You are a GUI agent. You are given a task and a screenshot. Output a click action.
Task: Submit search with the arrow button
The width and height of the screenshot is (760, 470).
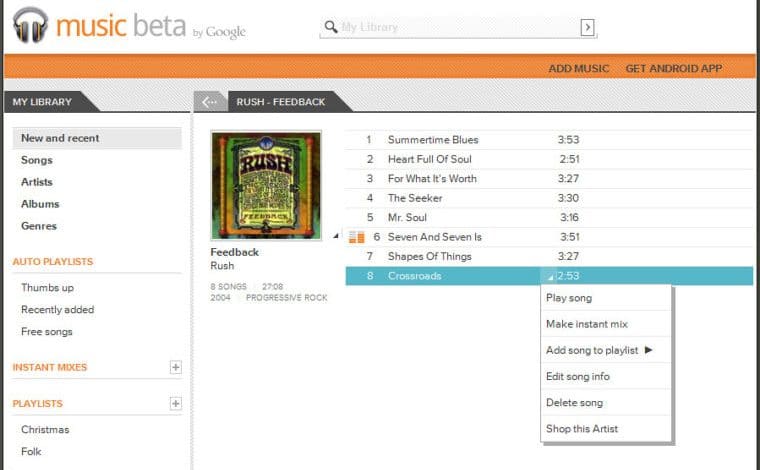tap(587, 28)
